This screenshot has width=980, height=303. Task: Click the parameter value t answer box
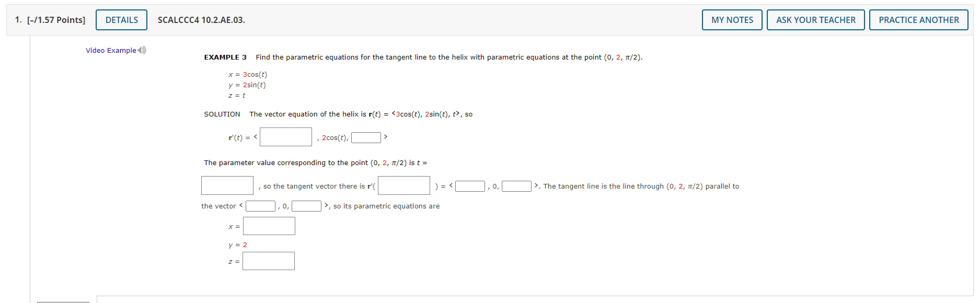(x=227, y=185)
